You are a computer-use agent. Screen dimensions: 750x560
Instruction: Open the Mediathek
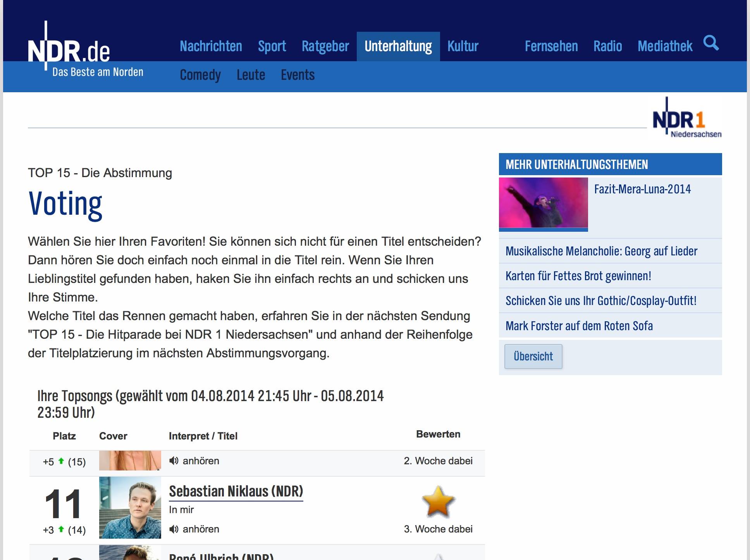pos(665,46)
